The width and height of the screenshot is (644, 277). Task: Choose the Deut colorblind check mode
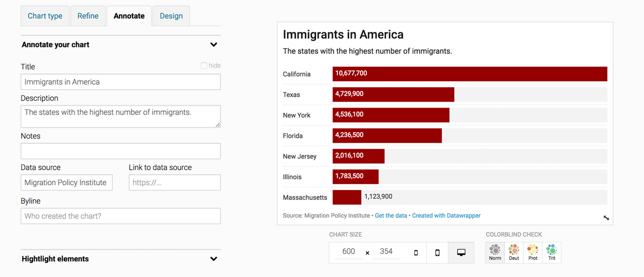point(514,253)
